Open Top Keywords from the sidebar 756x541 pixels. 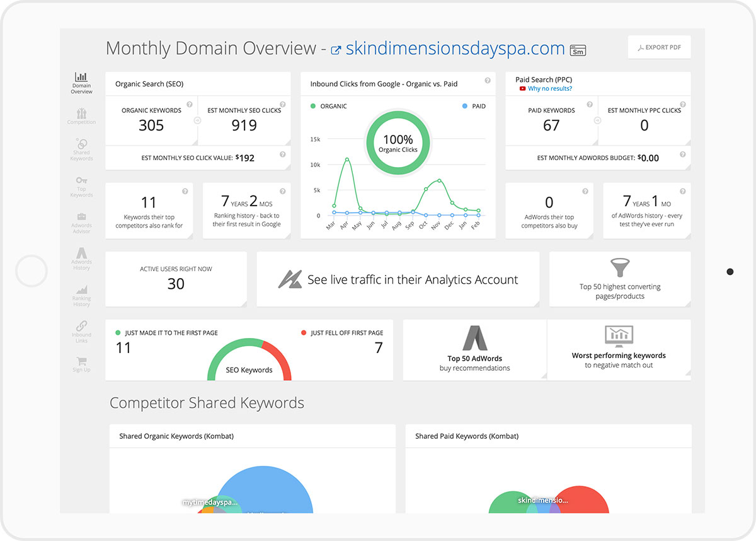tap(81, 187)
